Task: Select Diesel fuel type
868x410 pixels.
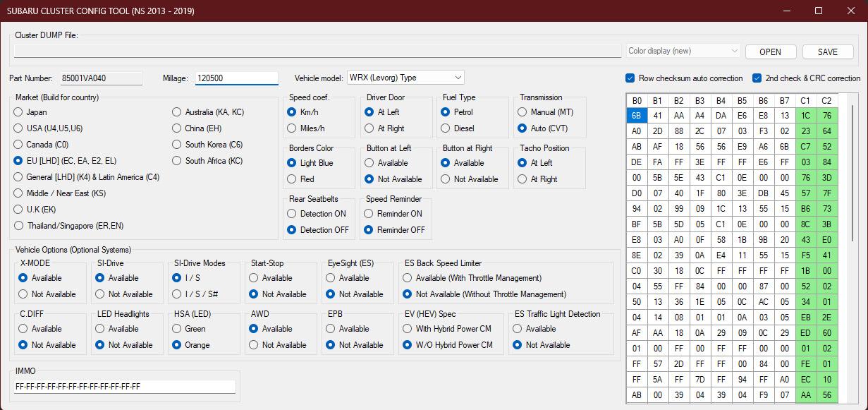Action: click(x=446, y=128)
